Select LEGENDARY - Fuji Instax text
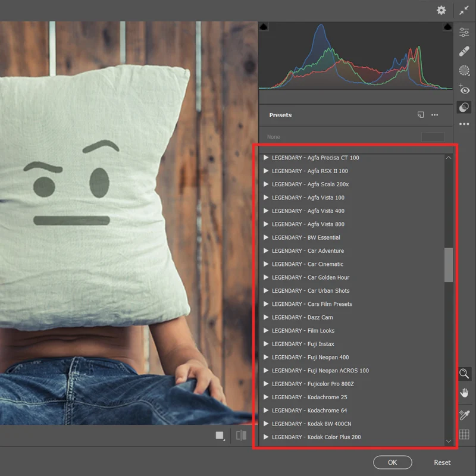 [303, 344]
